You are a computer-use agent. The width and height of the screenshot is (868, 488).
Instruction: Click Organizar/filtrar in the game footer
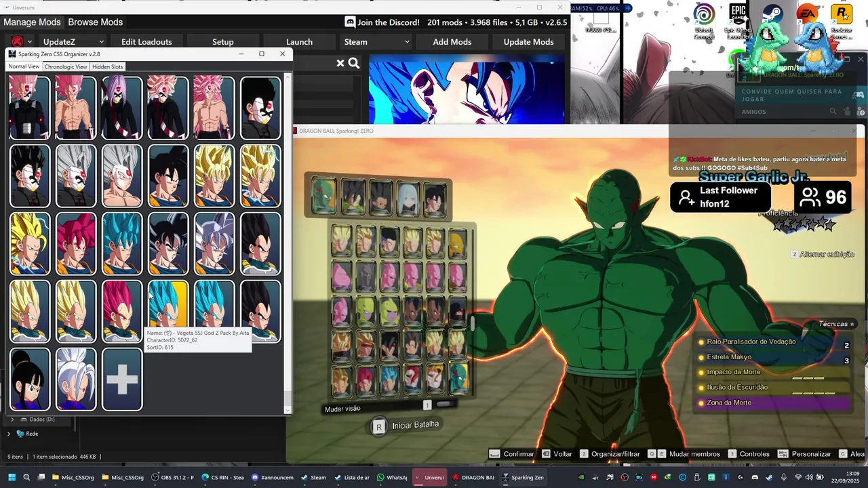(x=610, y=454)
